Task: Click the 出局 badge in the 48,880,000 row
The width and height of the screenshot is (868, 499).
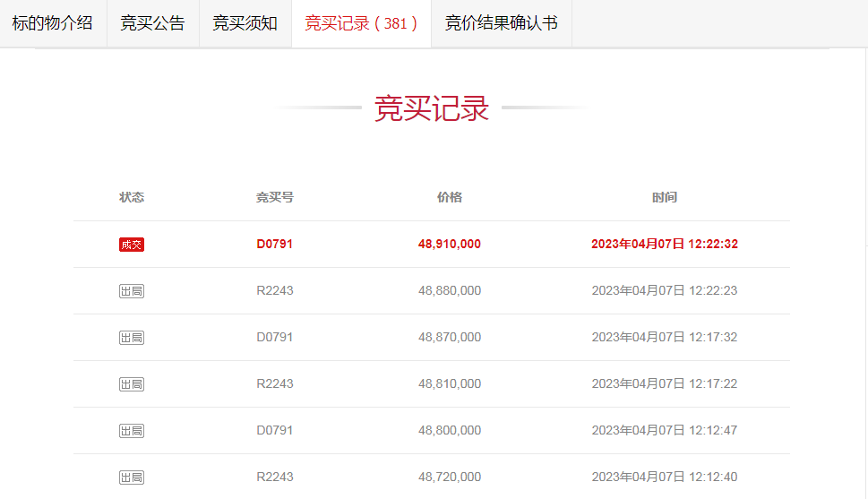Action: pyautogui.click(x=132, y=291)
